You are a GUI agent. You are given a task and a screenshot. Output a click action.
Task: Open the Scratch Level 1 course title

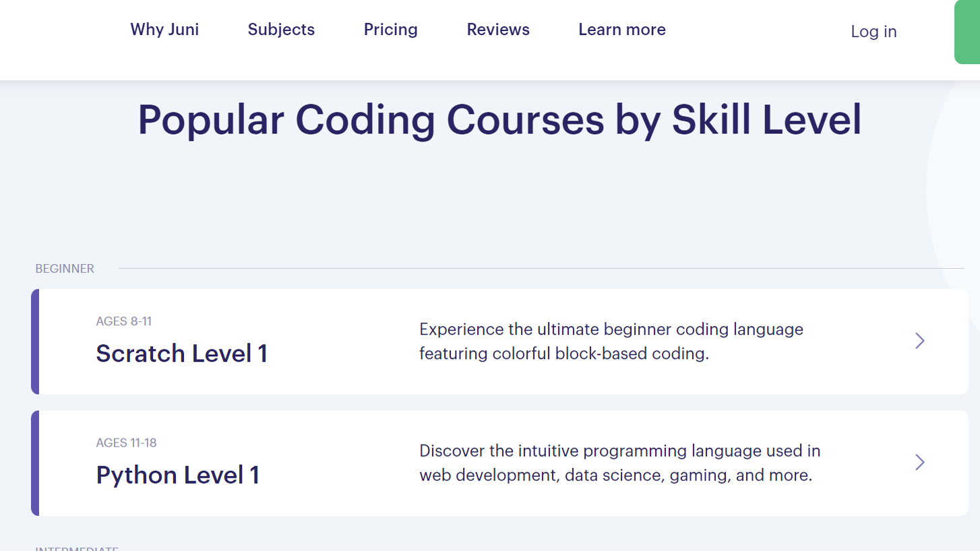[181, 354]
